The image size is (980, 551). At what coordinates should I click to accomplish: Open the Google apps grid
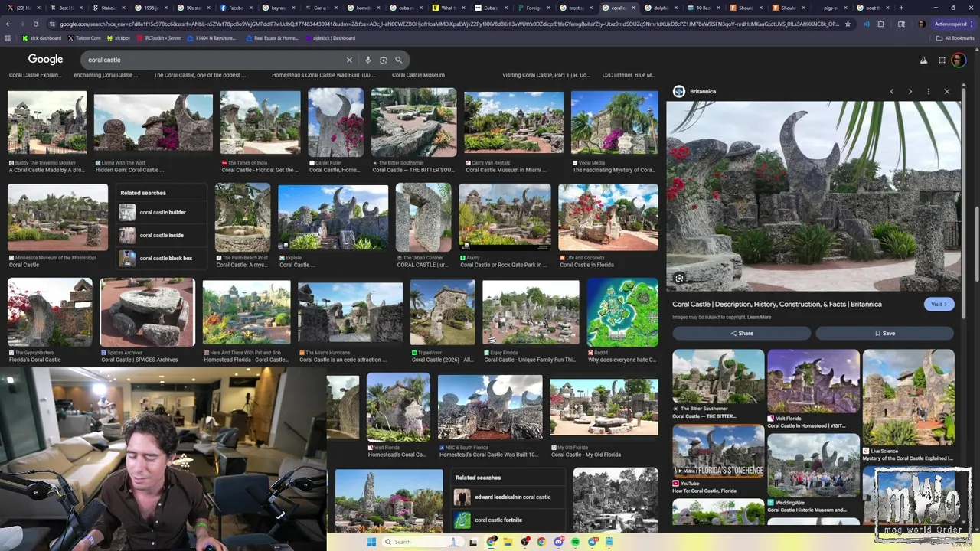coord(942,60)
